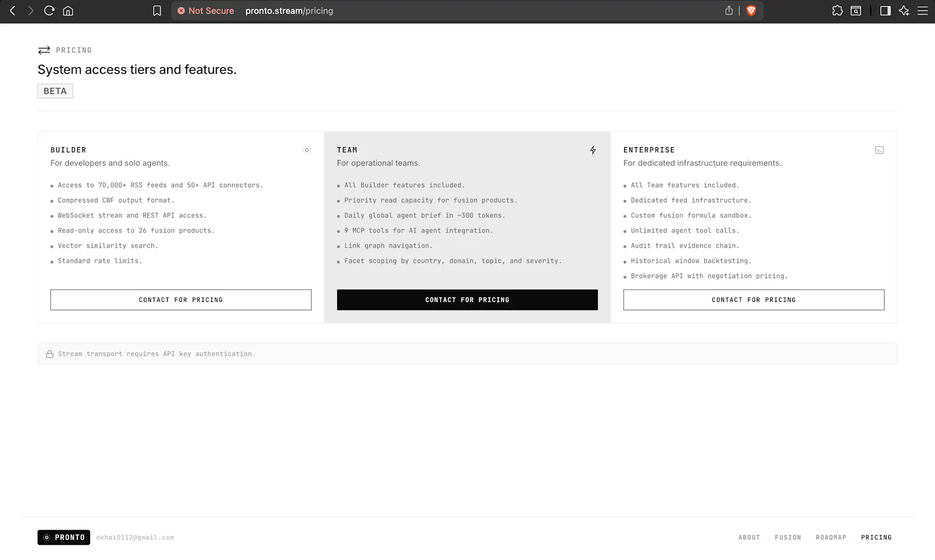Click 'For operational teams.' subtitle
The width and height of the screenshot is (935, 560).
(379, 163)
